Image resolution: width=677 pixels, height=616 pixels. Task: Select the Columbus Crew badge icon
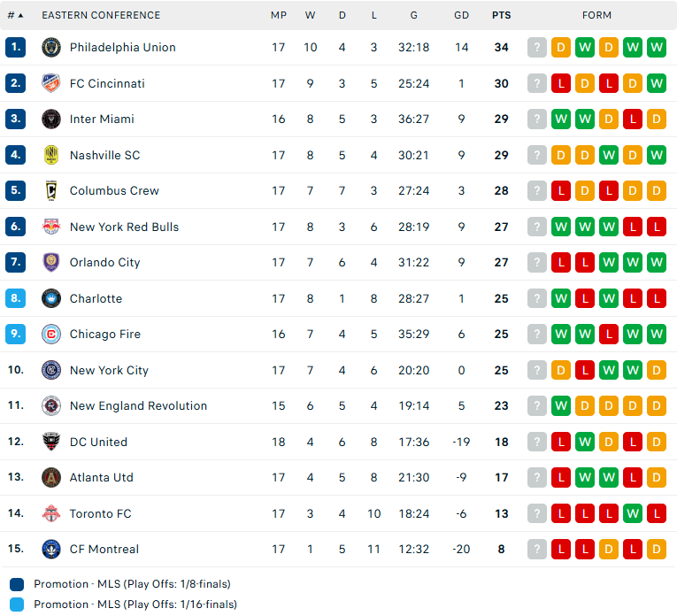pos(51,191)
